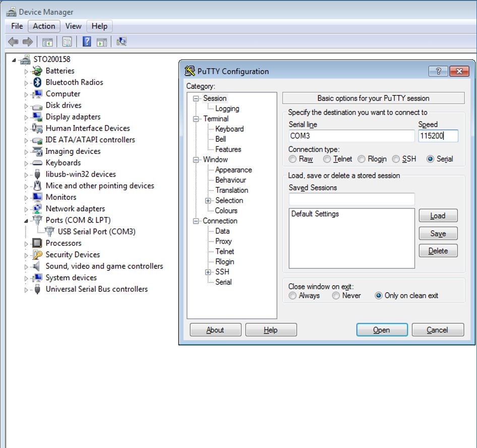Open the File menu in Device Manager
Viewport: 477px width, 448px height.
[x=17, y=26]
